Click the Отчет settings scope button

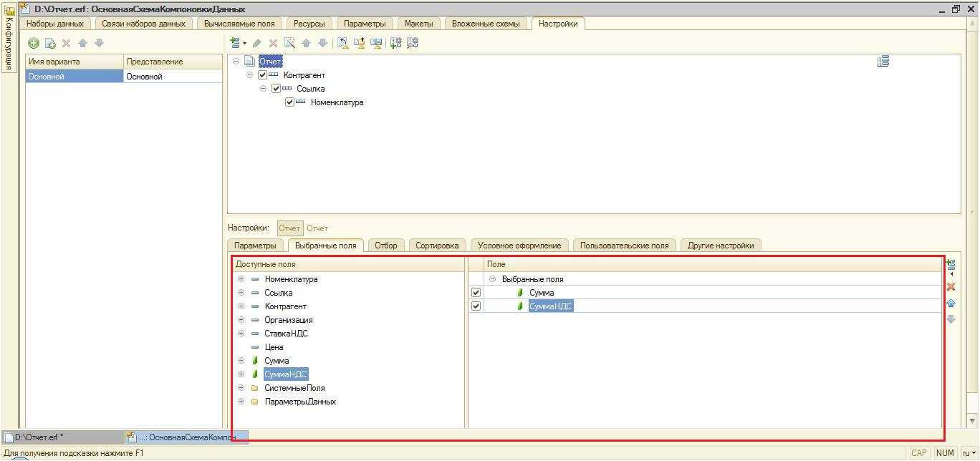coord(289,228)
